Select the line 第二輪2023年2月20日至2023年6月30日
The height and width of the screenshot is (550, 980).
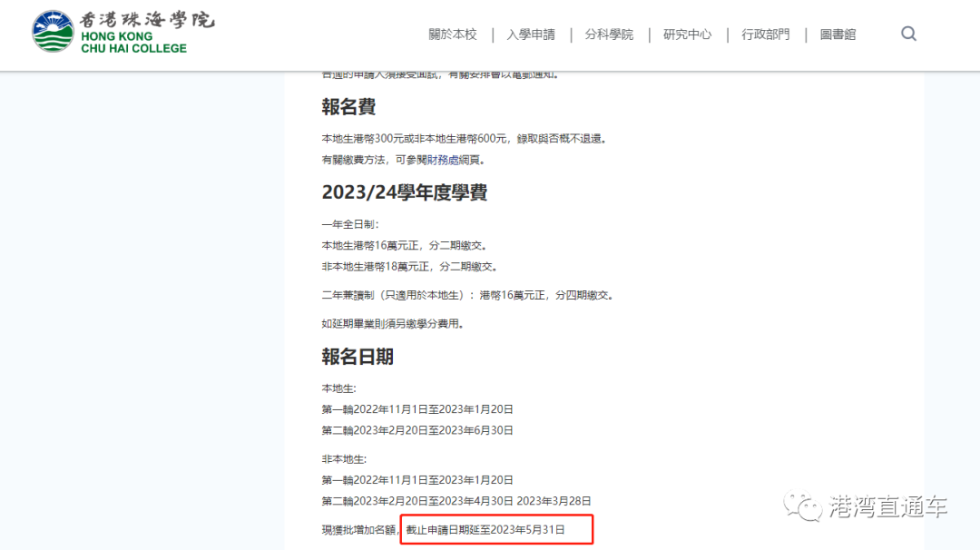pos(417,430)
